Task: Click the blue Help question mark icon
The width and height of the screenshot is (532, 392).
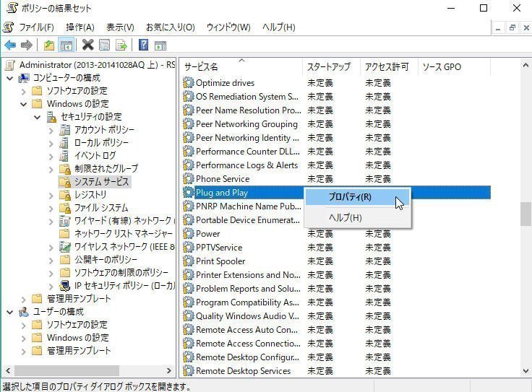Action: point(144,45)
